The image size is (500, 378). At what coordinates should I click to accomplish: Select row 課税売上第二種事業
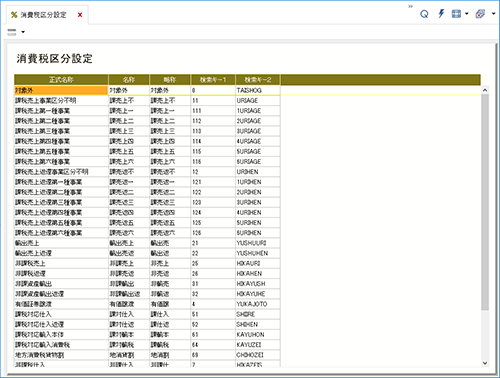pos(147,121)
